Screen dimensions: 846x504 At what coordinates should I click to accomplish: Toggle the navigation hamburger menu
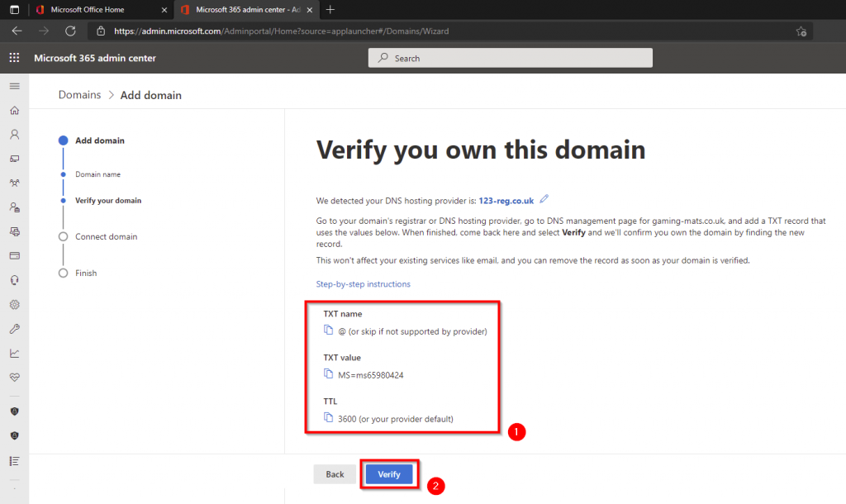(x=15, y=86)
